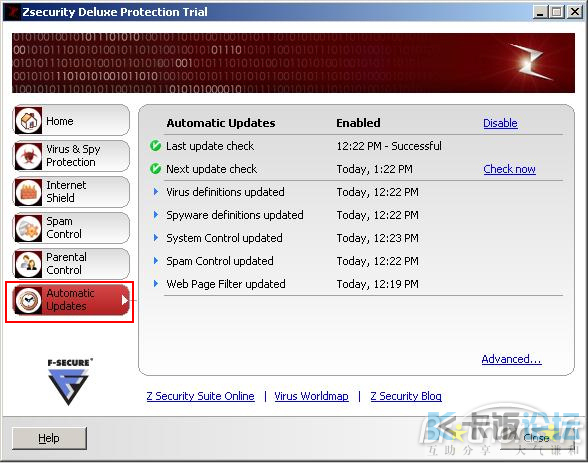Maximize the Zsecurity window

pyautogui.click(x=557, y=12)
